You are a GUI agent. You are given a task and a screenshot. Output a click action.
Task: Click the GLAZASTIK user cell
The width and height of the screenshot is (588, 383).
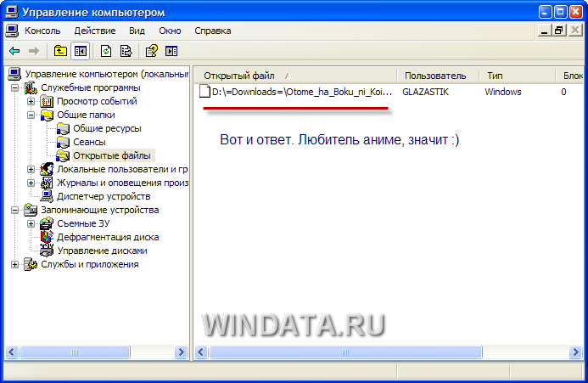click(x=425, y=92)
